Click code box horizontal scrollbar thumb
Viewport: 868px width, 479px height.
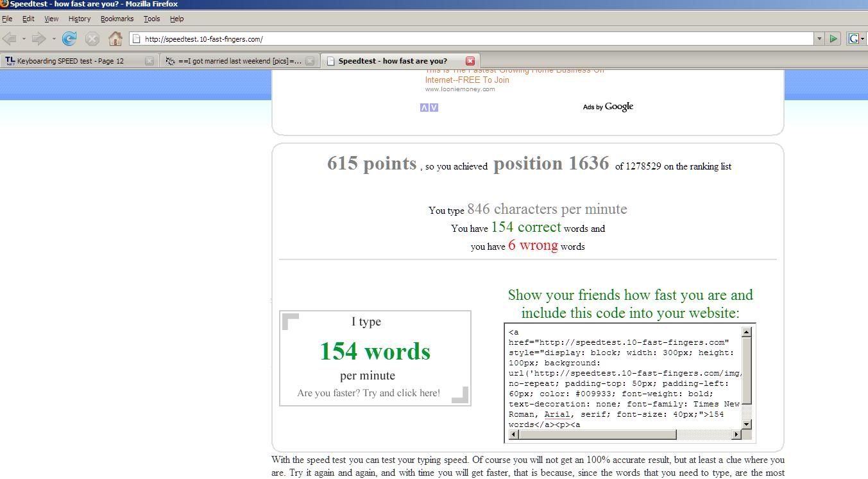pos(597,435)
